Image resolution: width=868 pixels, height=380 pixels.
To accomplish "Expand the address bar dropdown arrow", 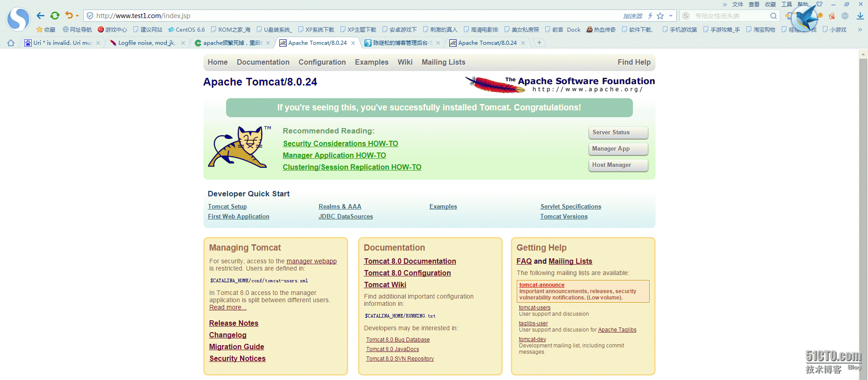I will point(671,16).
